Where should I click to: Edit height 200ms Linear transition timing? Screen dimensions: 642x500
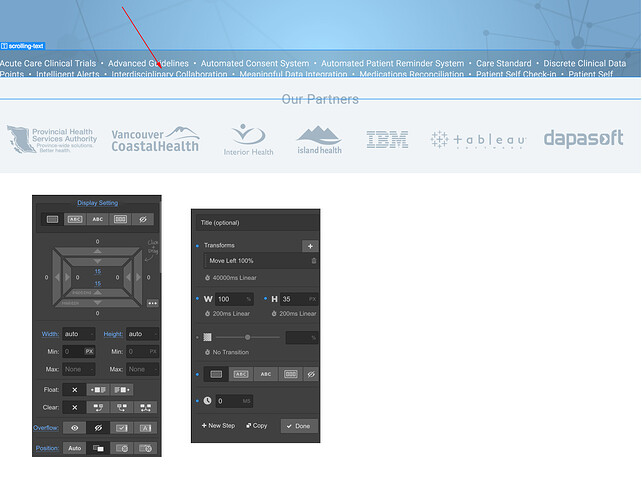(x=294, y=314)
